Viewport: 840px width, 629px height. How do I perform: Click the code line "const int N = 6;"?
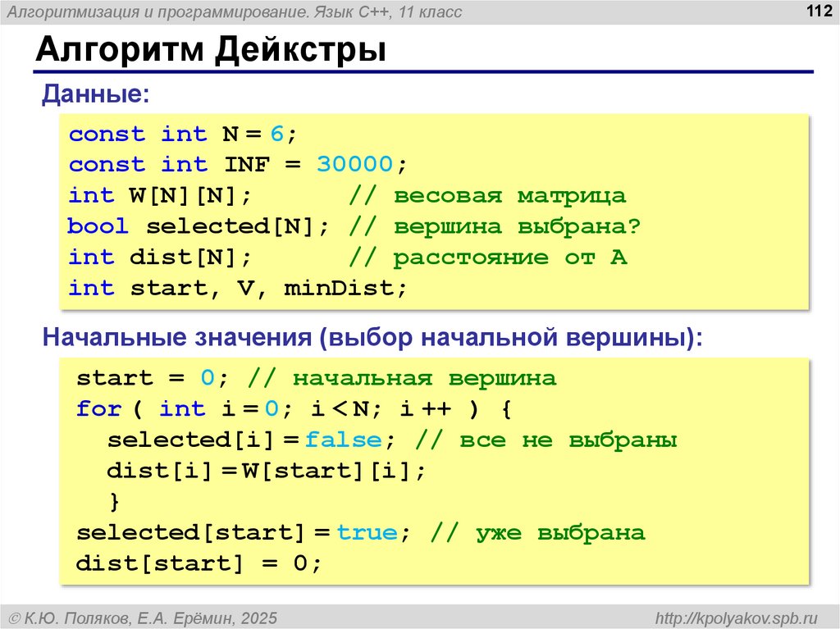tap(182, 134)
